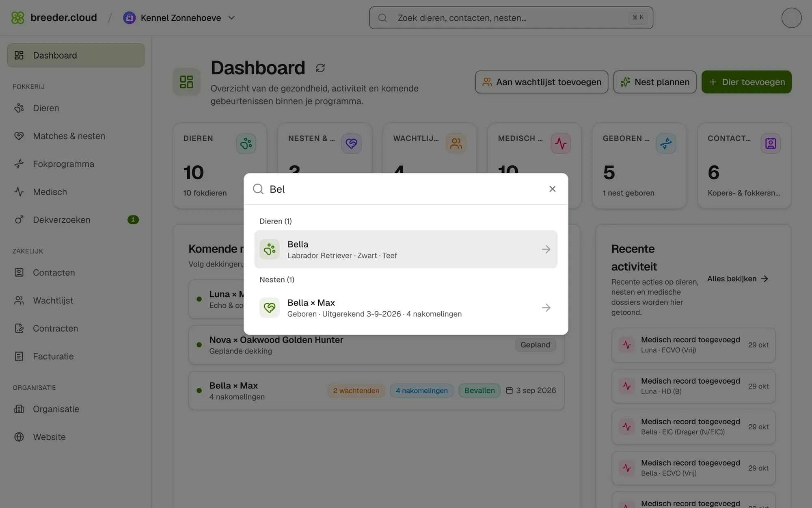Click arrow on Bella × Max result

click(x=546, y=308)
